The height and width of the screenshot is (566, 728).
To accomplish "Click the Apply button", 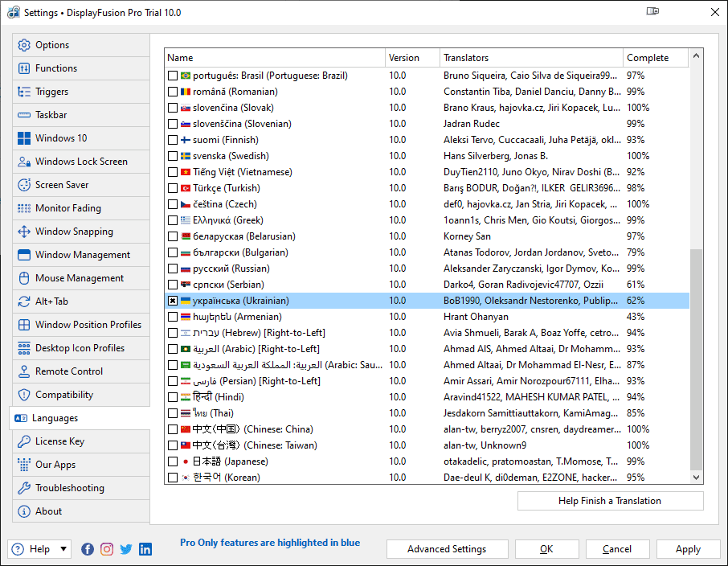I will click(x=688, y=549).
